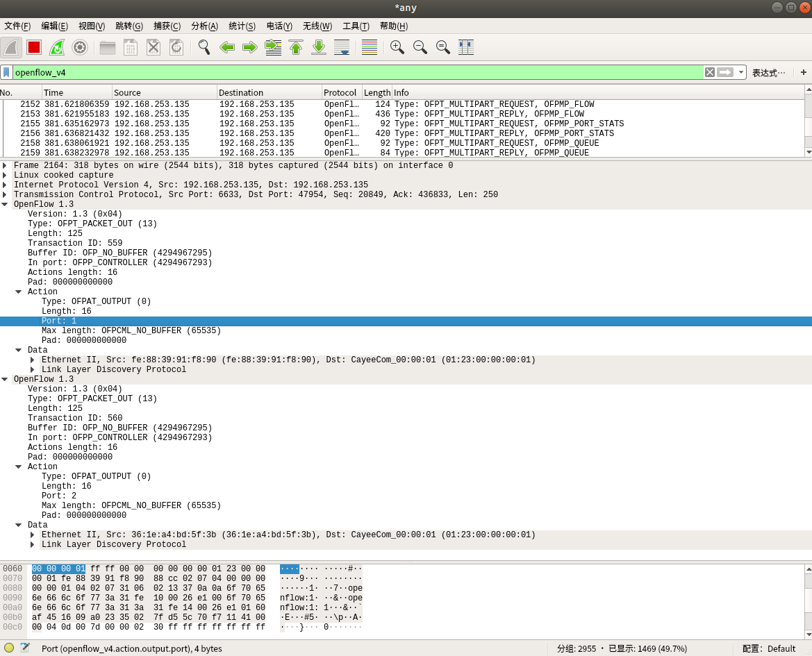Toggle packet colorization rules
812x656 pixels.
point(370,48)
